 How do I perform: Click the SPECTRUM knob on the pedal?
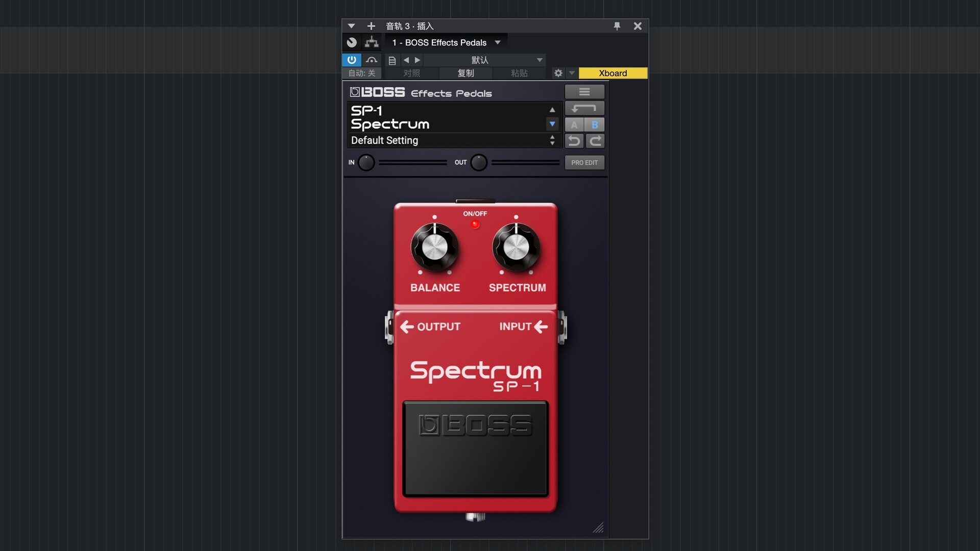point(516,248)
